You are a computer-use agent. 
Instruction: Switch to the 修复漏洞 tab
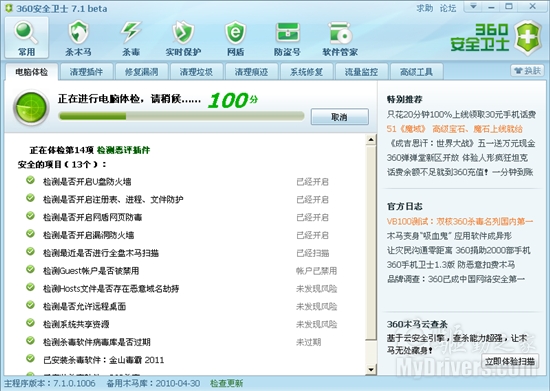tap(141, 72)
